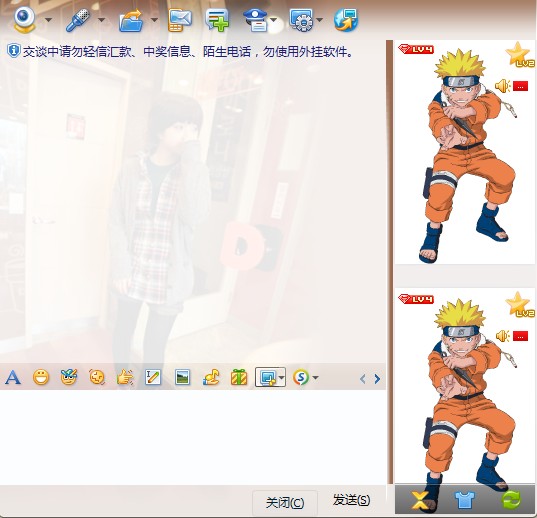Click into the message input area
Screen dimensions: 537x518
193,437
